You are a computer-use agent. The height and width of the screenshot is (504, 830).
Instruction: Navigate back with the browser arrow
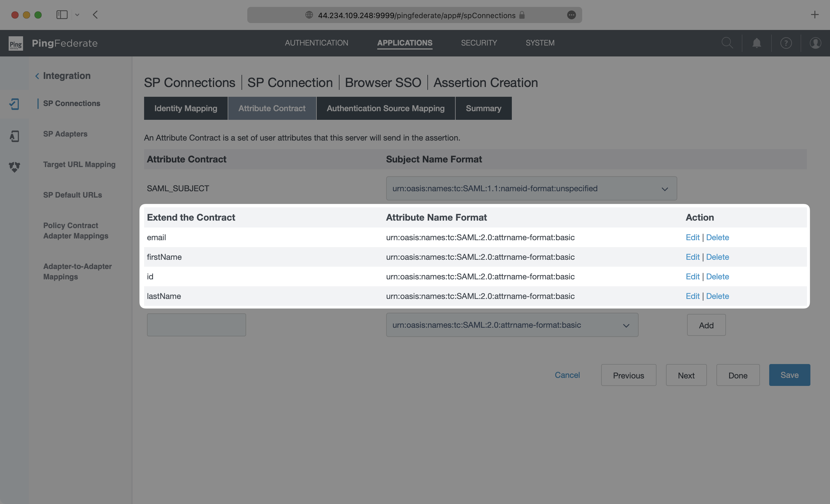[95, 15]
